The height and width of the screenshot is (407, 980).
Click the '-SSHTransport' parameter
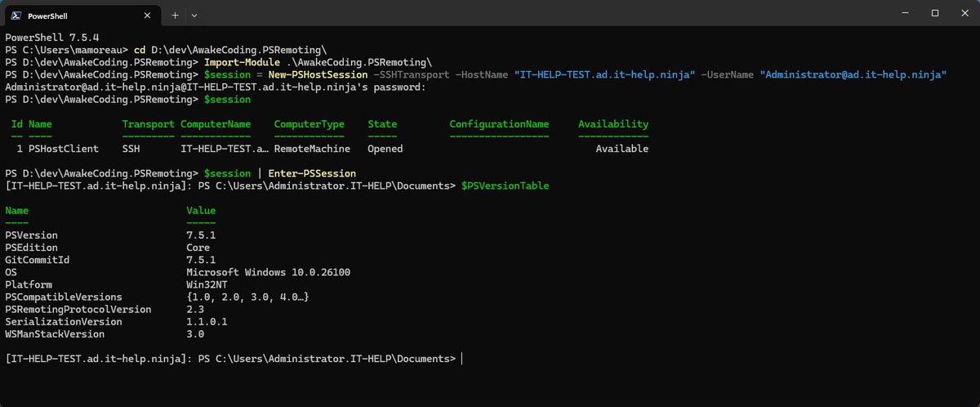(x=412, y=74)
